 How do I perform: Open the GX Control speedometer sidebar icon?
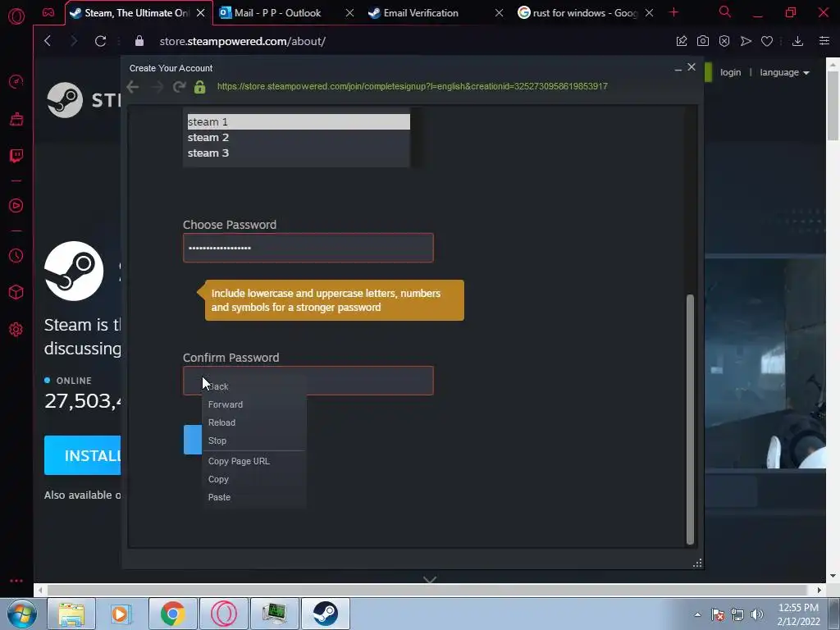[x=16, y=81]
